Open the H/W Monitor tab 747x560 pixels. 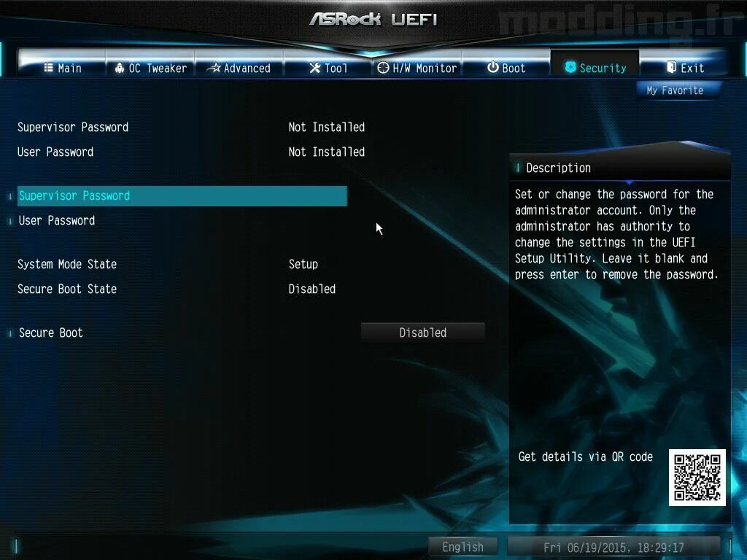point(417,68)
